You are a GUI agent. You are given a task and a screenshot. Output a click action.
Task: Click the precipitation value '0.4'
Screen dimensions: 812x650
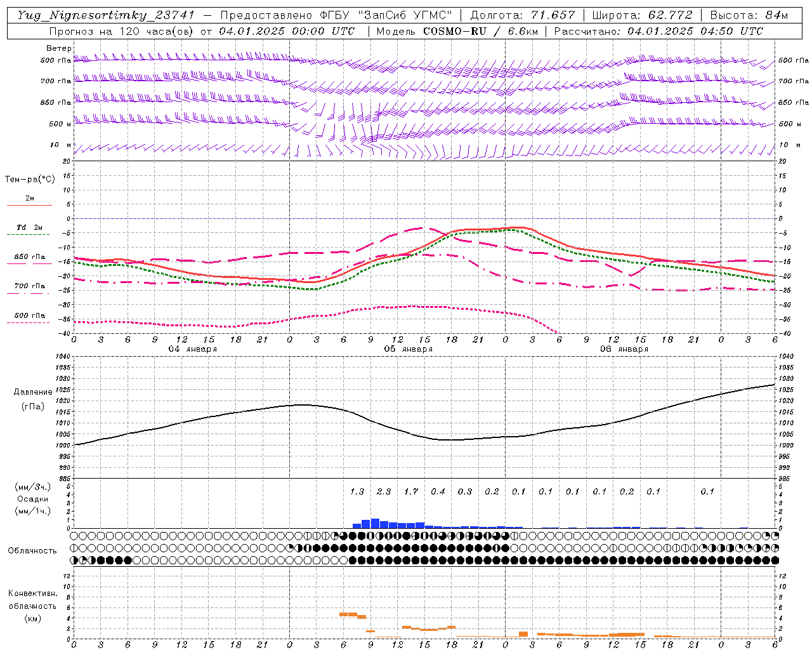[x=438, y=491]
